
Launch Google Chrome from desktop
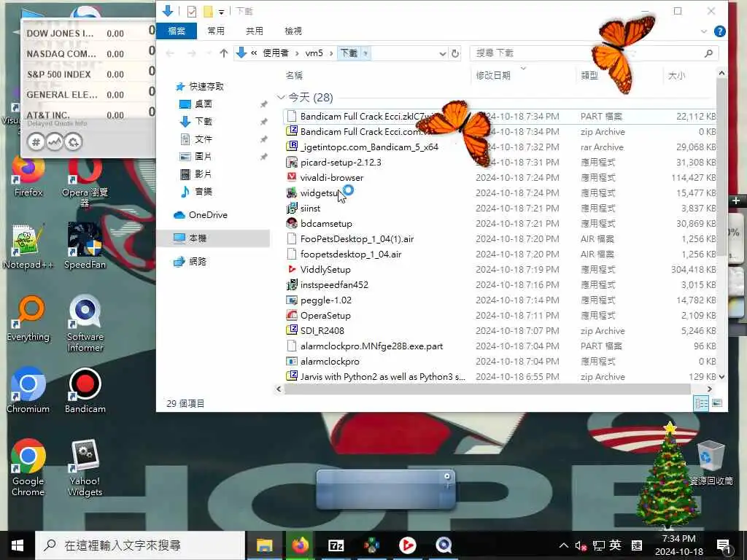coord(28,467)
